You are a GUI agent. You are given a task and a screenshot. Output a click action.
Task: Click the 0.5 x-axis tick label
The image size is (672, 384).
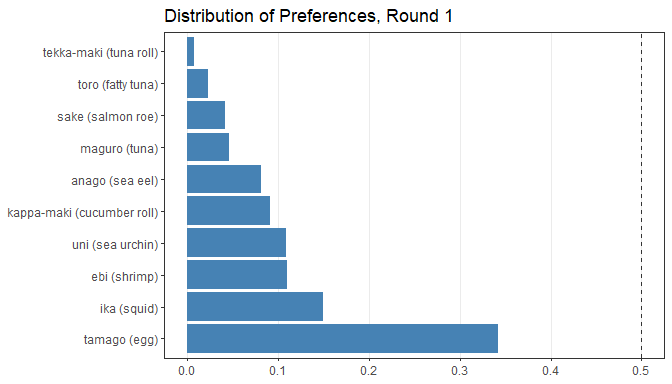point(641,371)
